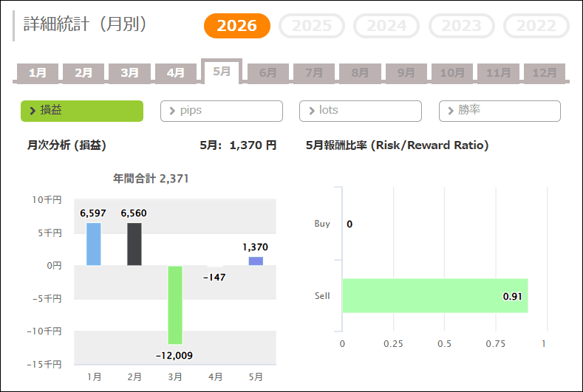Click the 6月 month tab

267,73
